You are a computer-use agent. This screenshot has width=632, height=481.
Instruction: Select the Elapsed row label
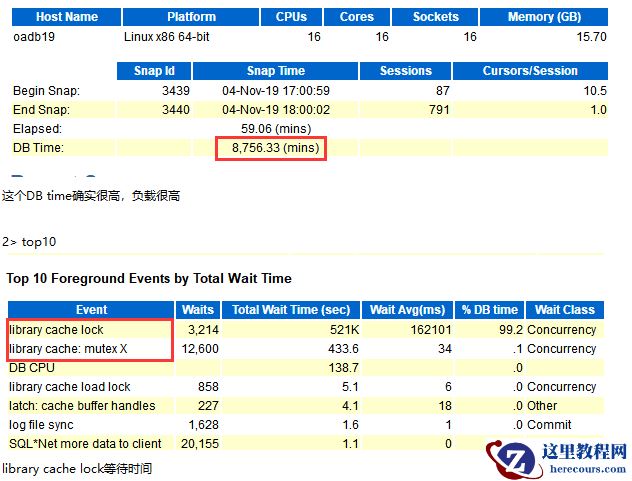coord(37,129)
